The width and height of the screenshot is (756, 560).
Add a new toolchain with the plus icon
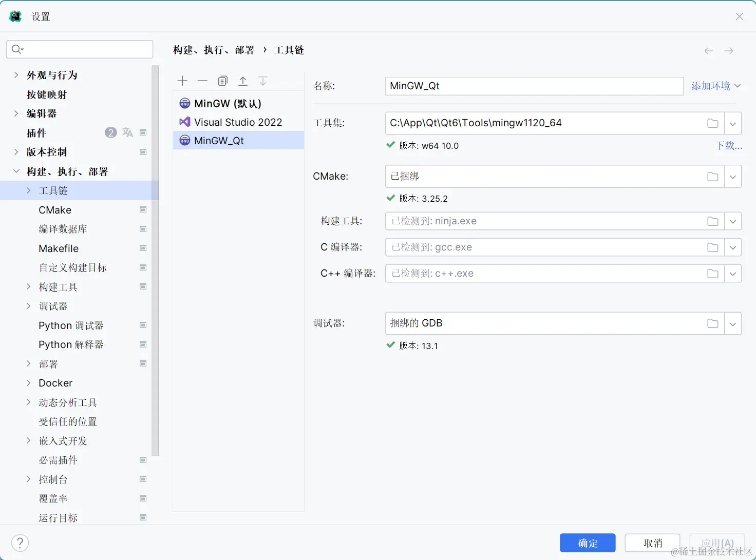click(182, 81)
